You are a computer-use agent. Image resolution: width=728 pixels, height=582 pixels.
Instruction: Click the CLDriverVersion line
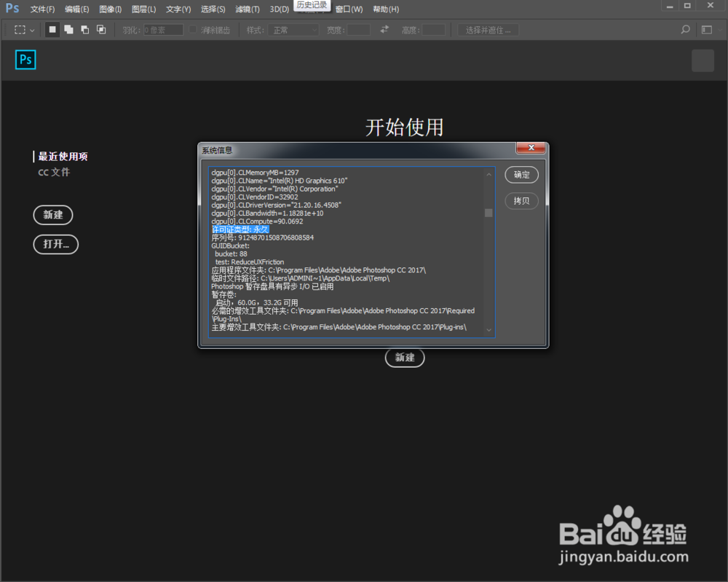click(x=276, y=205)
